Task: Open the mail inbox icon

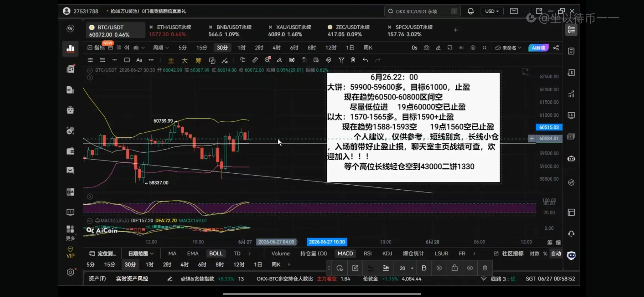Action: coord(514,11)
